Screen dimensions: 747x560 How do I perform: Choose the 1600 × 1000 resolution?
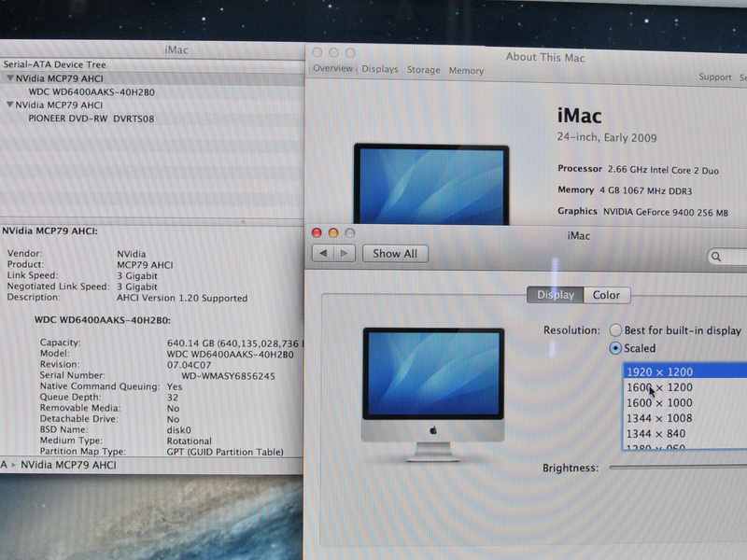point(684,403)
